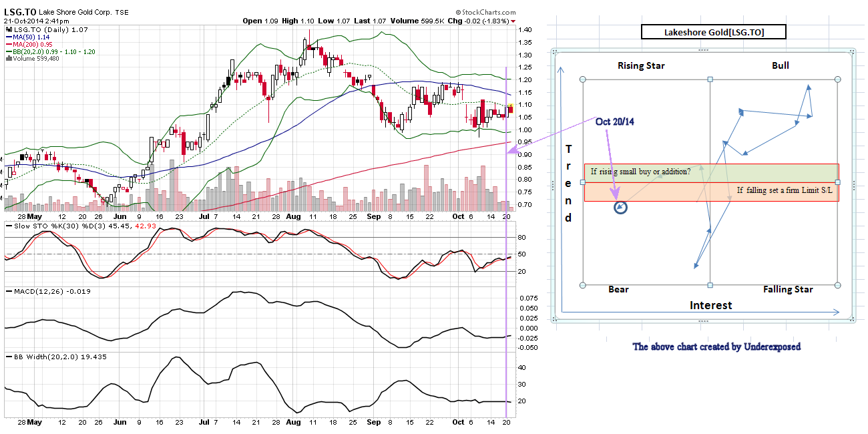Click the 'Falling Star' quadrant label
The height and width of the screenshot is (434, 868).
click(788, 289)
